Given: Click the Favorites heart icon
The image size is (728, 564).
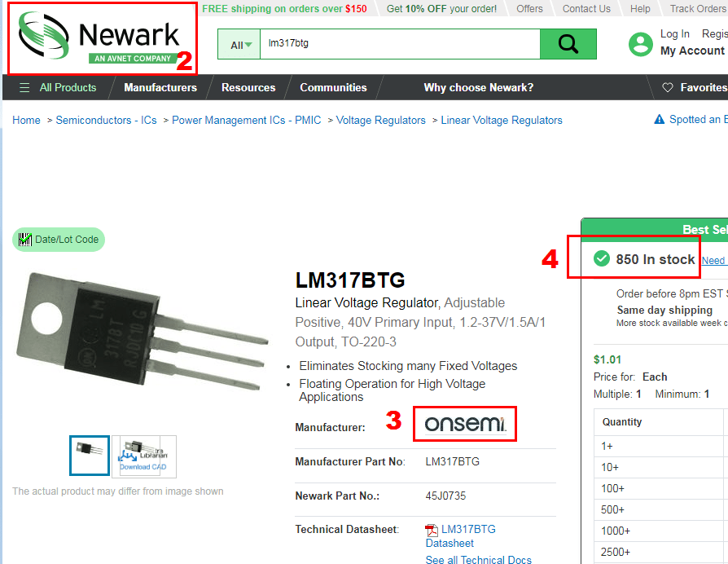Looking at the screenshot, I should [667, 87].
